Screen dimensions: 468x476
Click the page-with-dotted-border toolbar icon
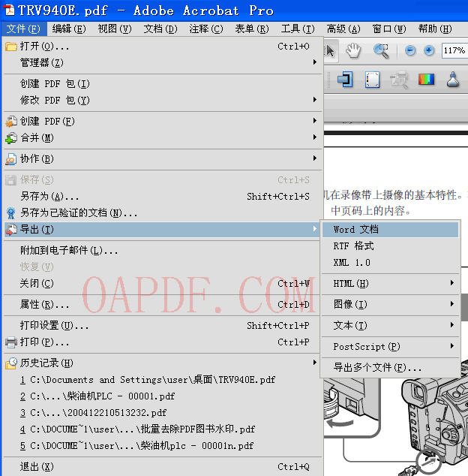coord(373,80)
